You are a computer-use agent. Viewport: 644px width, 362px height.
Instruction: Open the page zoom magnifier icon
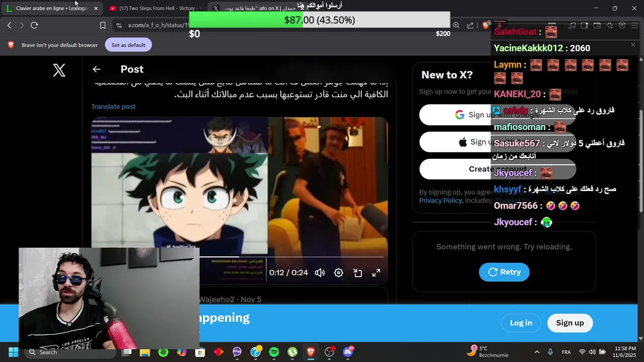[456, 25]
